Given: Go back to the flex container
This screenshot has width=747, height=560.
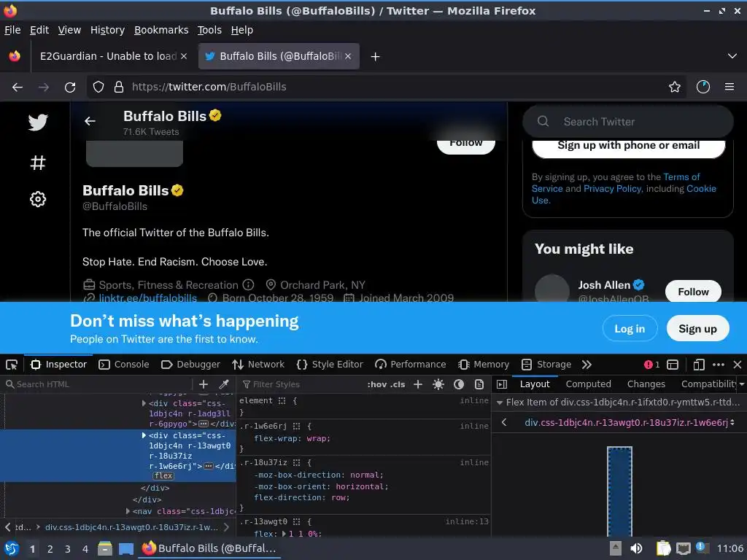Looking at the screenshot, I should point(504,422).
